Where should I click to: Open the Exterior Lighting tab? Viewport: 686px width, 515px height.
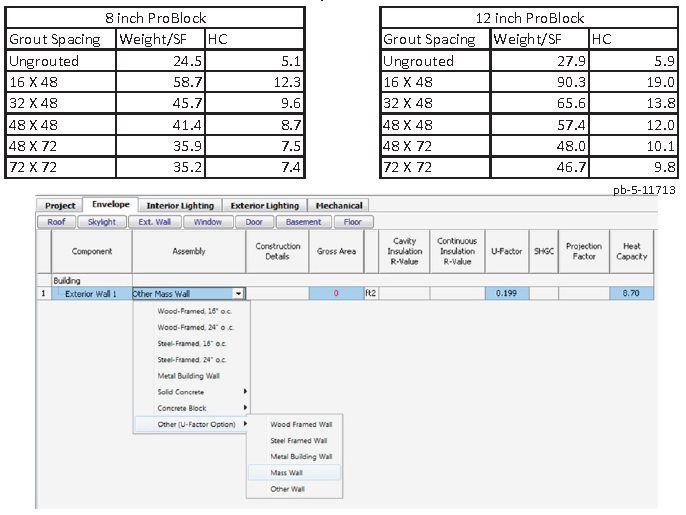pos(265,205)
